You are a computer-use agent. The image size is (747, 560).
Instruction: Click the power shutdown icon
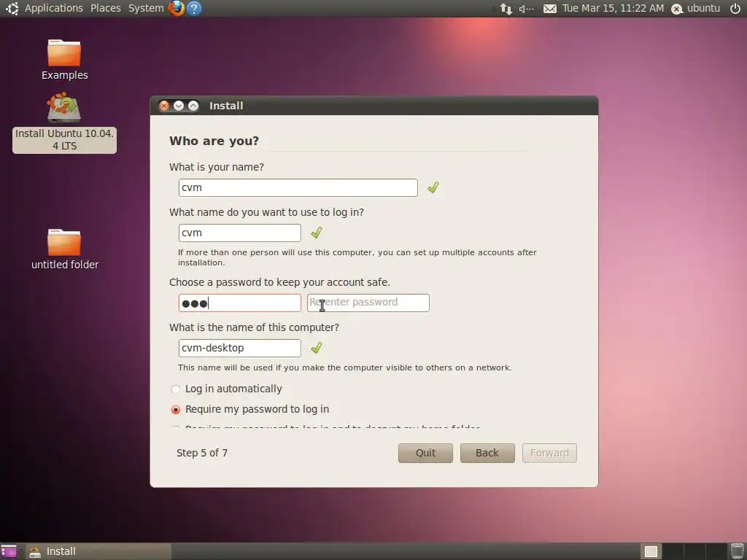click(x=735, y=9)
